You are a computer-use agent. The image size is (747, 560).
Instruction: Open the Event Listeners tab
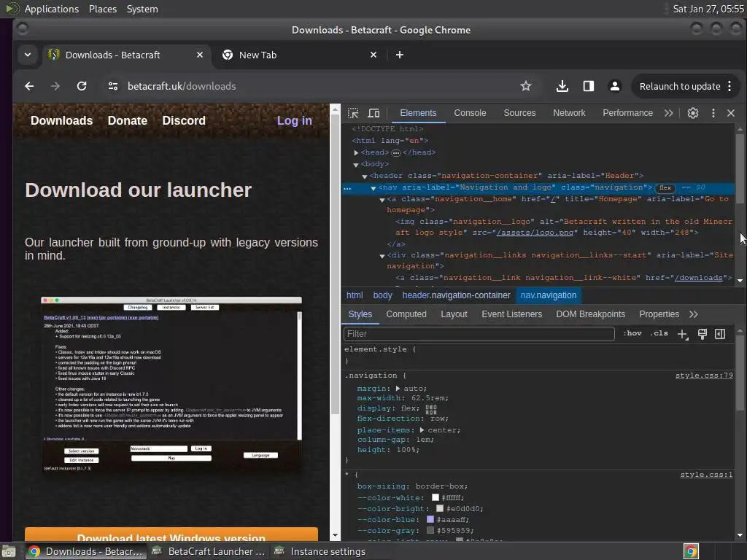[x=511, y=314]
